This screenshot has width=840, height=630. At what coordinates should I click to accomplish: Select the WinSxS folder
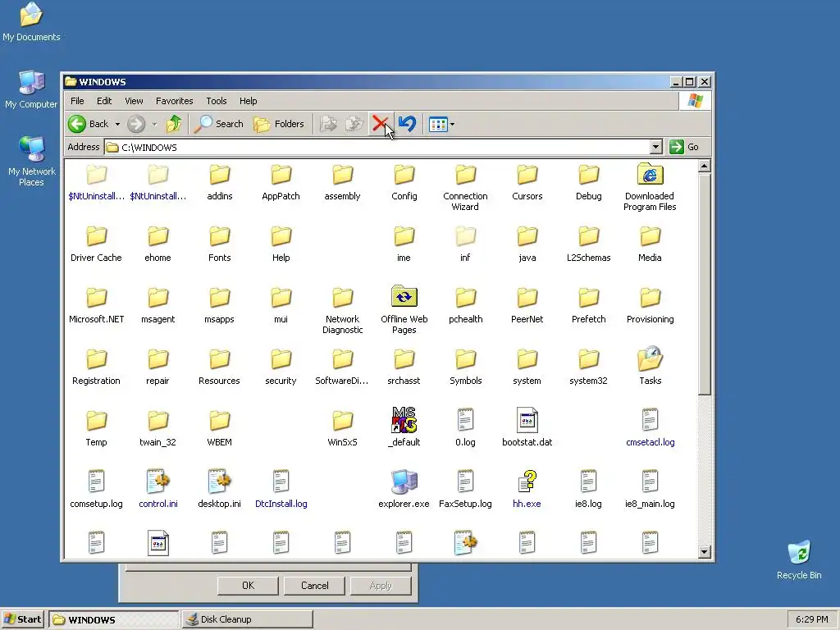click(x=342, y=427)
